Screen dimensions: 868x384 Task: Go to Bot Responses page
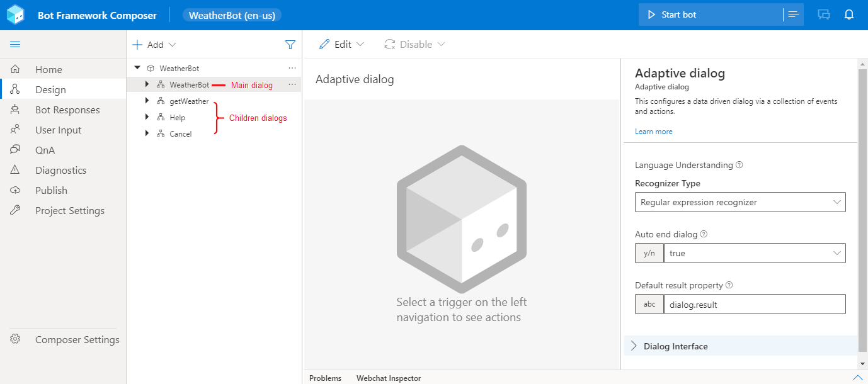[67, 110]
